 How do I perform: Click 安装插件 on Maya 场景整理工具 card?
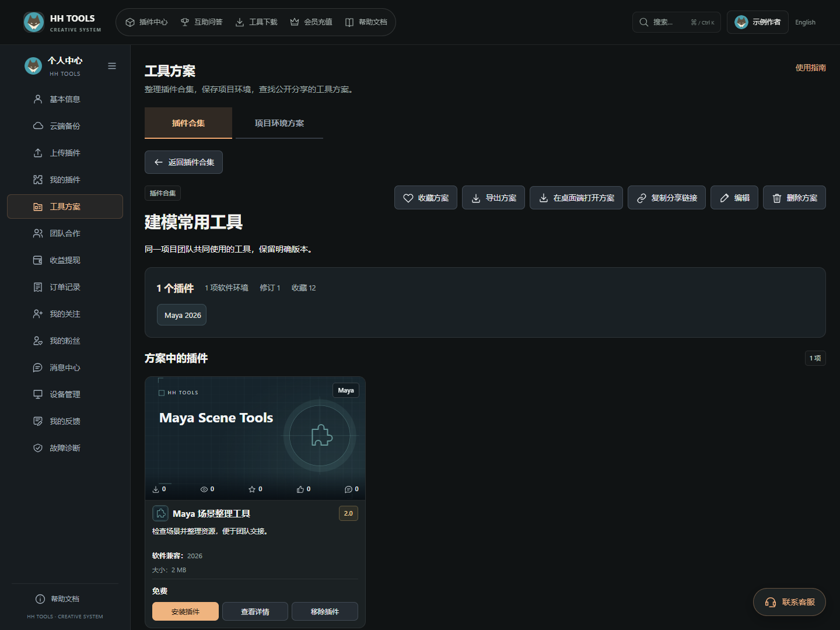point(185,611)
